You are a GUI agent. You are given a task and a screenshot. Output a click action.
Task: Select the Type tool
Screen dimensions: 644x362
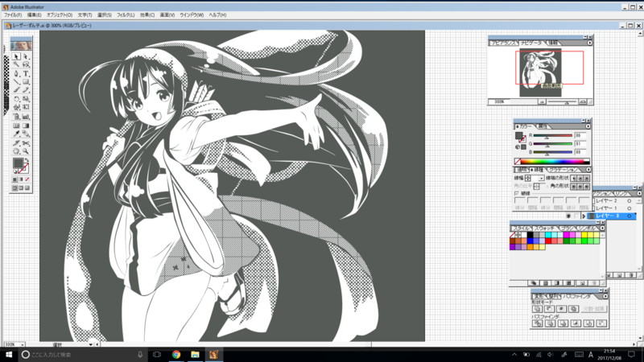tap(26, 73)
